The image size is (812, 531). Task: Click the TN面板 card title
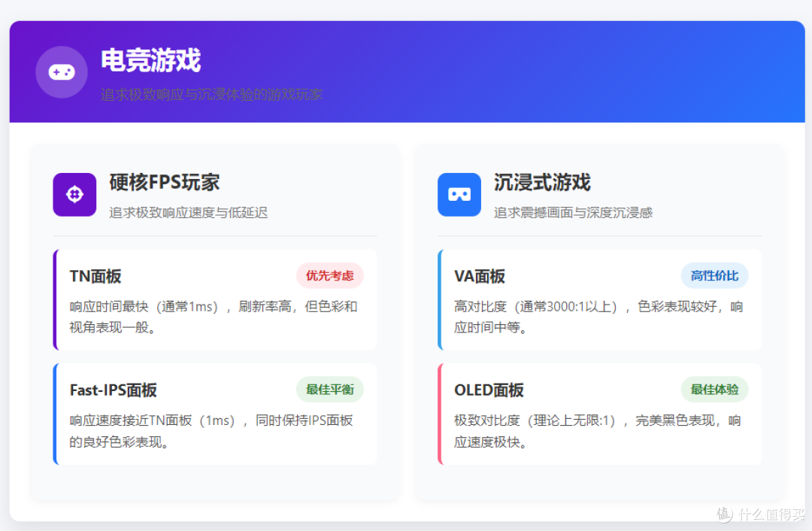(x=95, y=276)
